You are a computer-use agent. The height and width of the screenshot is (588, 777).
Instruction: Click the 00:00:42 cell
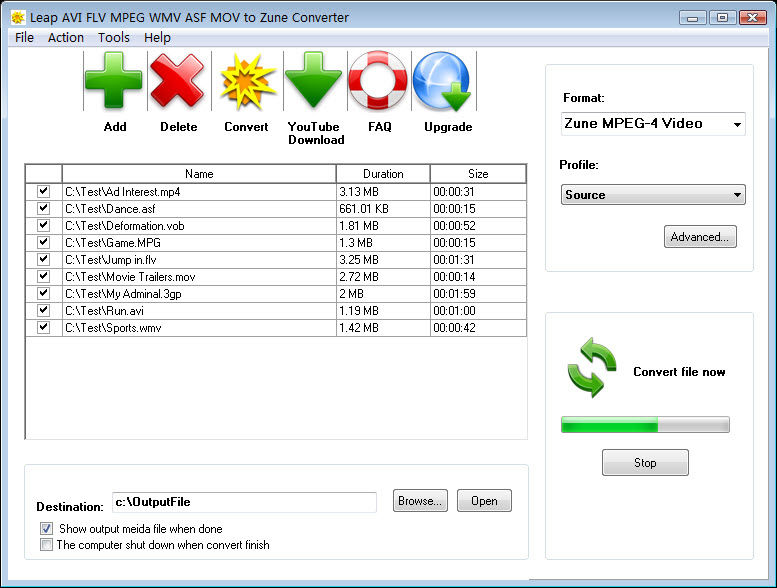pos(478,327)
